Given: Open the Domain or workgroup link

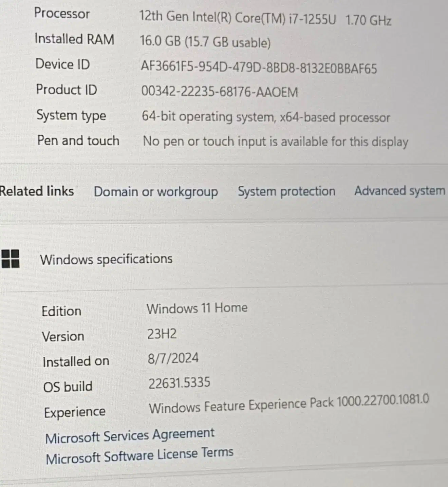Looking at the screenshot, I should [x=156, y=192].
